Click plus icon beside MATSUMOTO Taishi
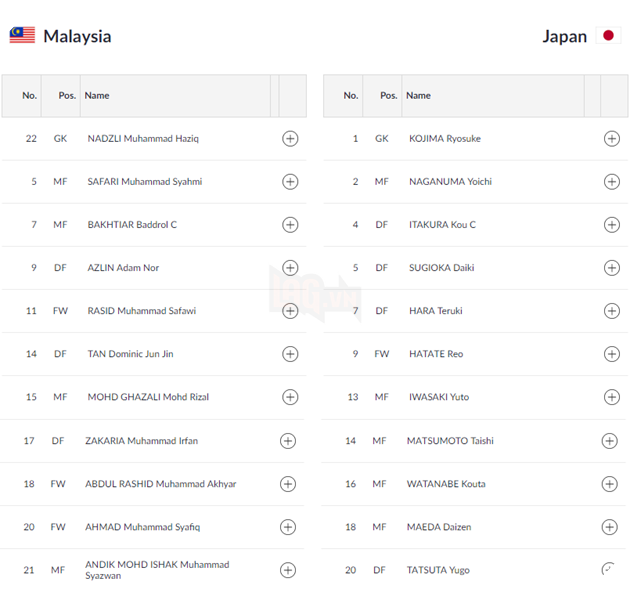The height and width of the screenshot is (589, 630). [609, 441]
